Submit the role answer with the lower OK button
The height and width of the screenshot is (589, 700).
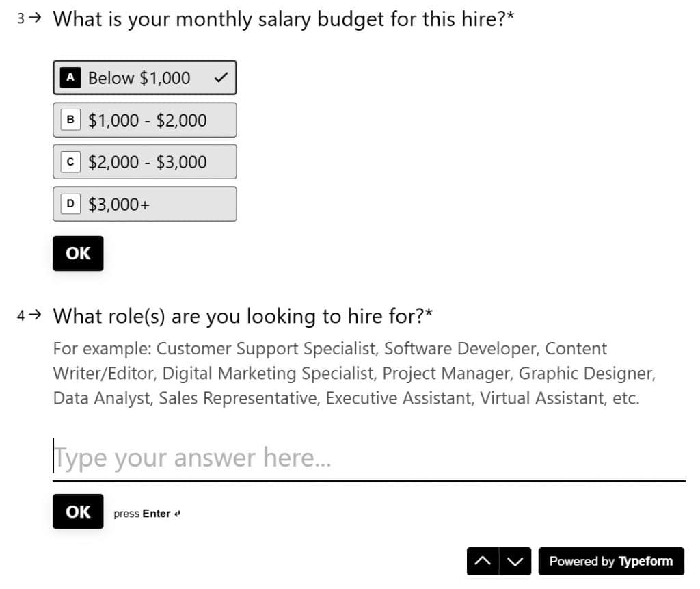pos(77,511)
